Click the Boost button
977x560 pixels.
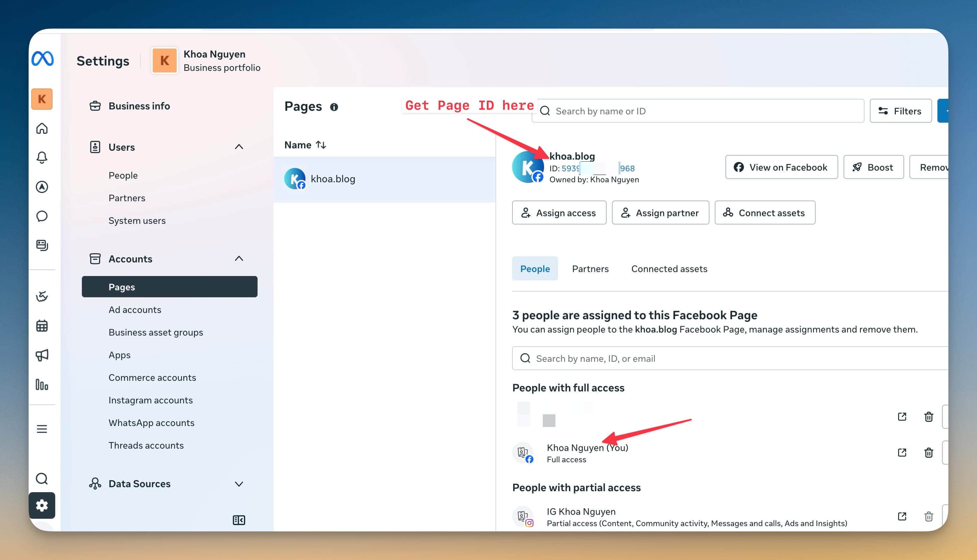[874, 167]
